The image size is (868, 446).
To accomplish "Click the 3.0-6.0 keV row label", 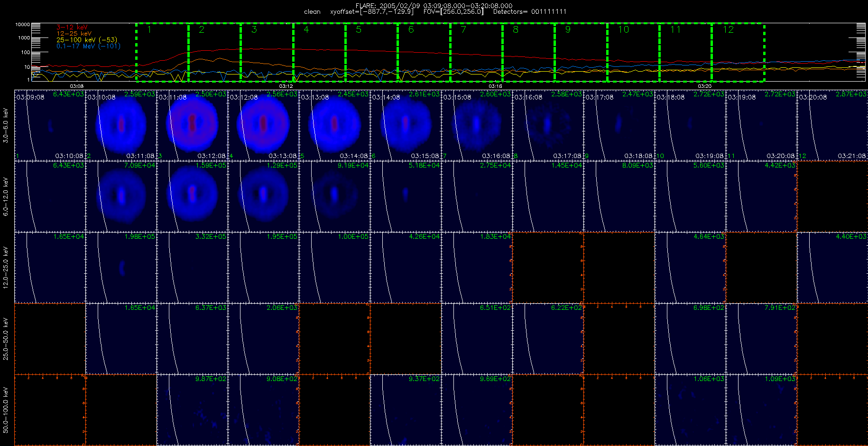I will 6,125.
